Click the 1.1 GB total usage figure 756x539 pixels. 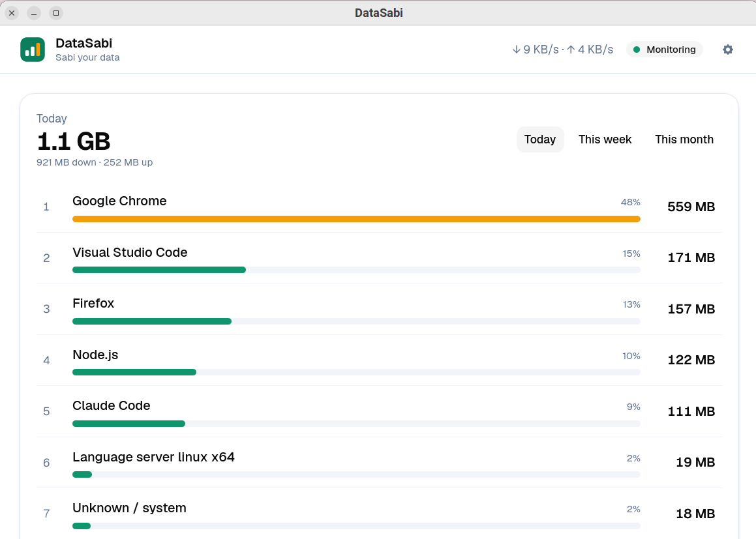[73, 141]
